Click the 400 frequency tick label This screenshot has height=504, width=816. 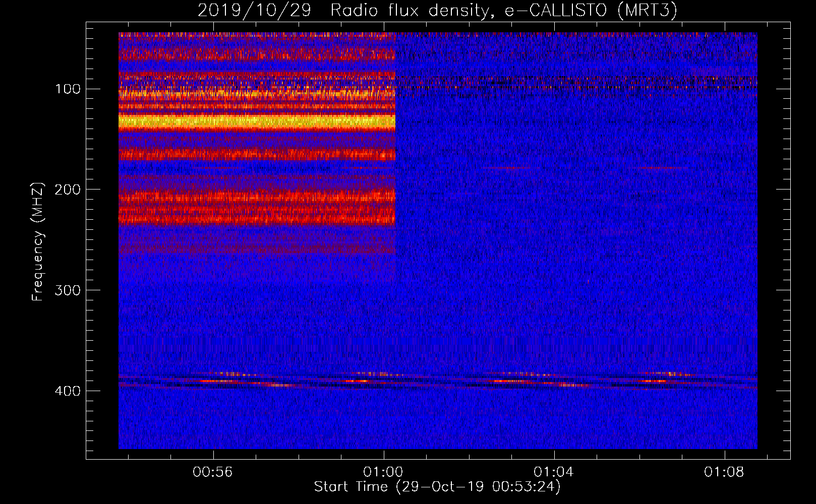coord(68,391)
